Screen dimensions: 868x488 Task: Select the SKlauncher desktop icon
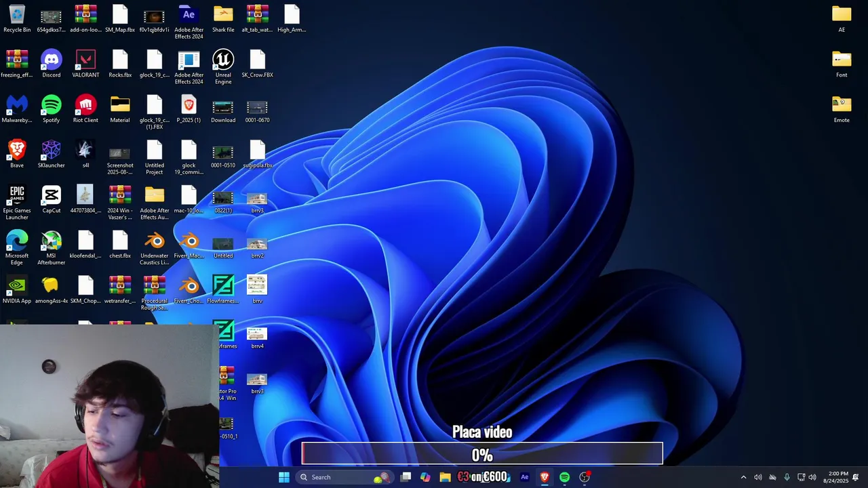point(51,155)
